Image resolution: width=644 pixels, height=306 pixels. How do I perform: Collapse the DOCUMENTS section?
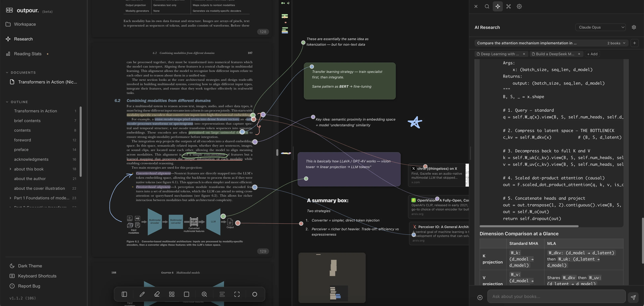pyautogui.click(x=7, y=72)
